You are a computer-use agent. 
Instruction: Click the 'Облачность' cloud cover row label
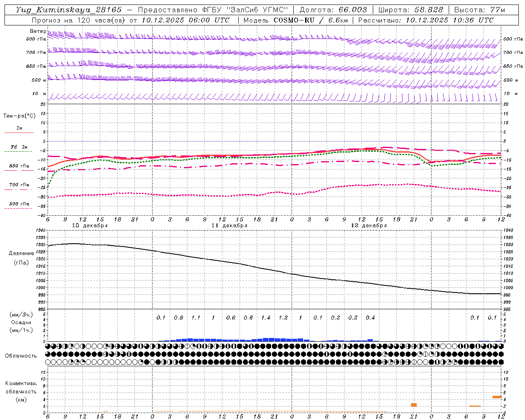tap(21, 356)
